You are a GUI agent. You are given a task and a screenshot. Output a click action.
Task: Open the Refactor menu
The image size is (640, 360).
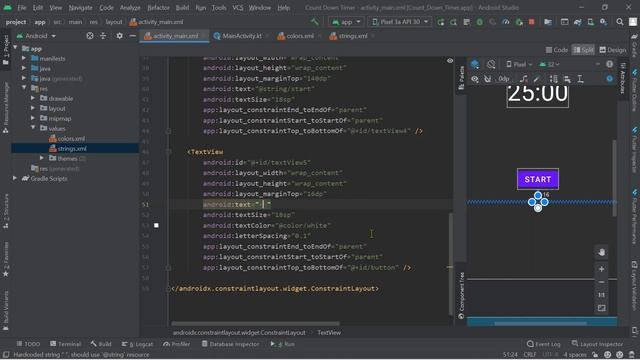(158, 7)
